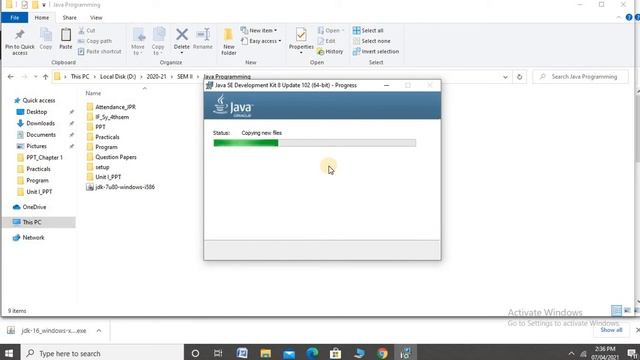Switch to the Home ribbon tab
The image size is (640, 360).
pos(42,18)
